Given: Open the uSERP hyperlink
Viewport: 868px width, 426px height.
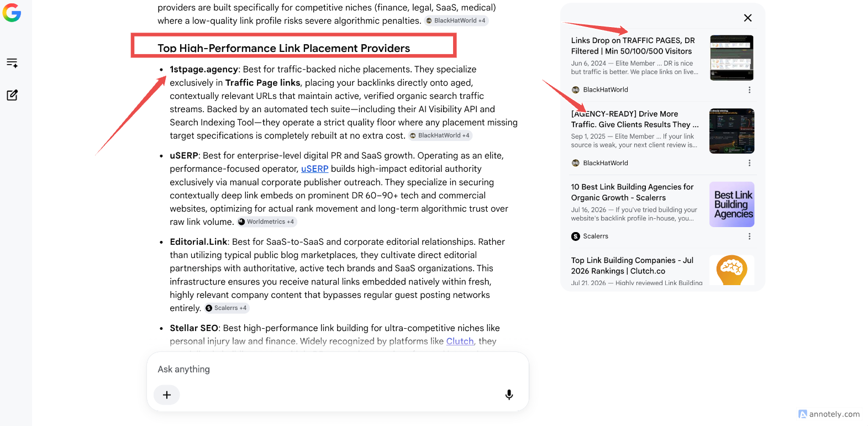Looking at the screenshot, I should coord(314,169).
